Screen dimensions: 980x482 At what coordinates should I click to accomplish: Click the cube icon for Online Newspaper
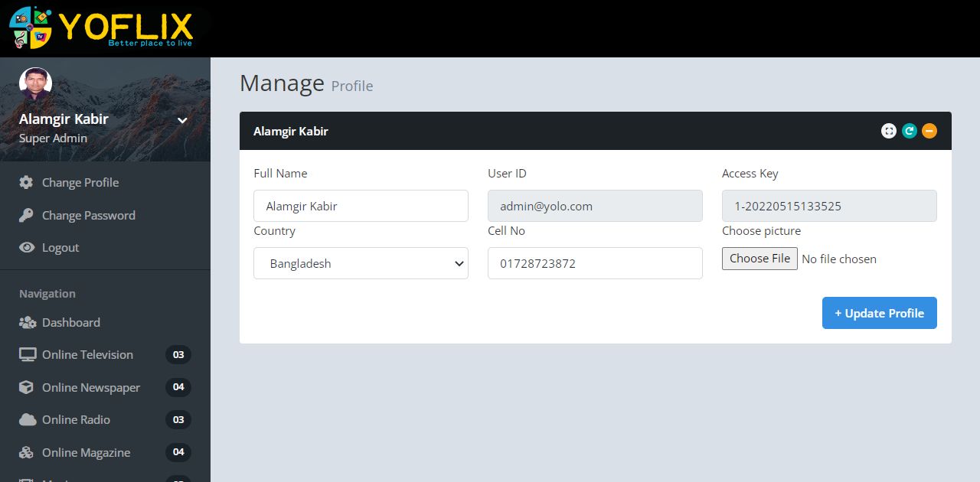pos(27,387)
